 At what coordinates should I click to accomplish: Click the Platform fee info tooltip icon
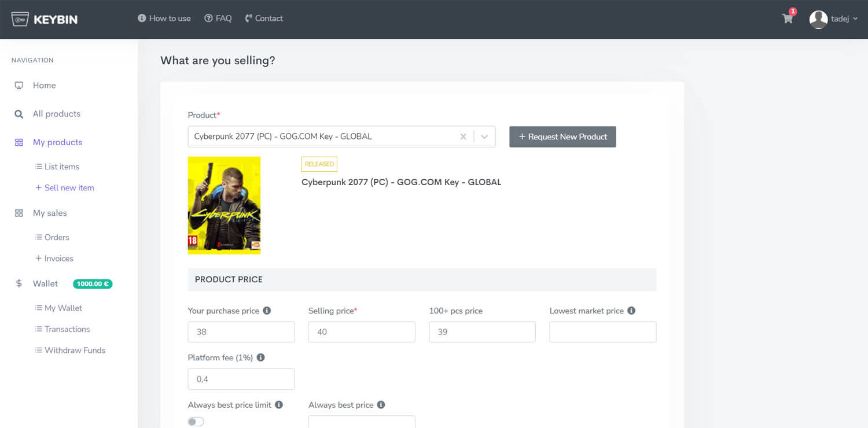coord(260,357)
